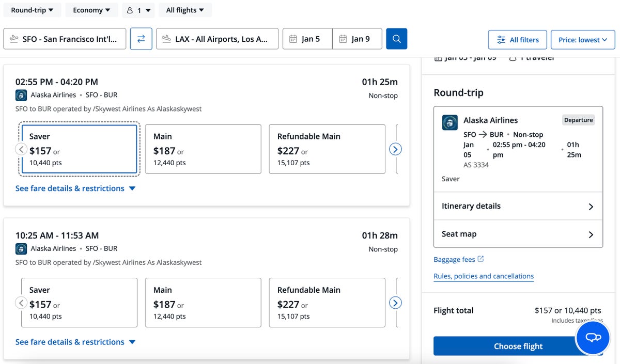Click the 01h 28m duration text

coord(380,235)
